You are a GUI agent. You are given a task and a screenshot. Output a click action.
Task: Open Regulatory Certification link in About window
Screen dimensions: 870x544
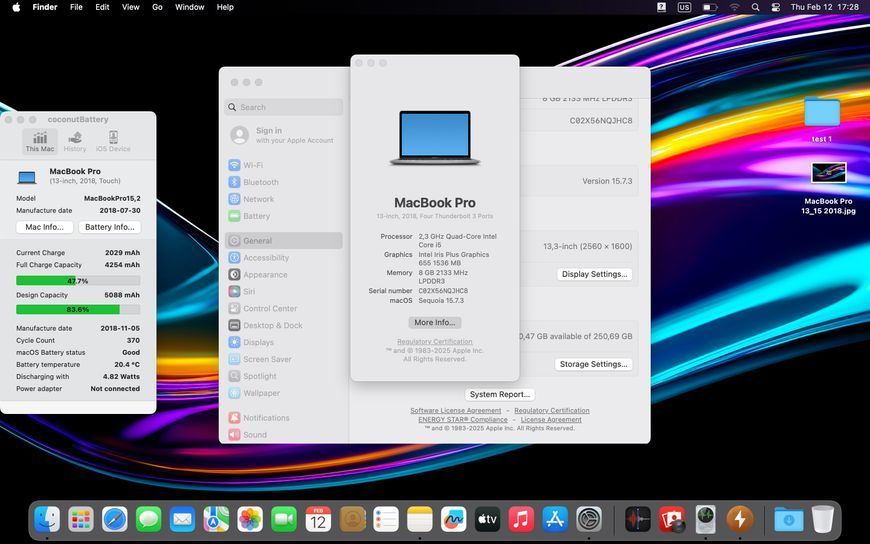pyautogui.click(x=434, y=341)
